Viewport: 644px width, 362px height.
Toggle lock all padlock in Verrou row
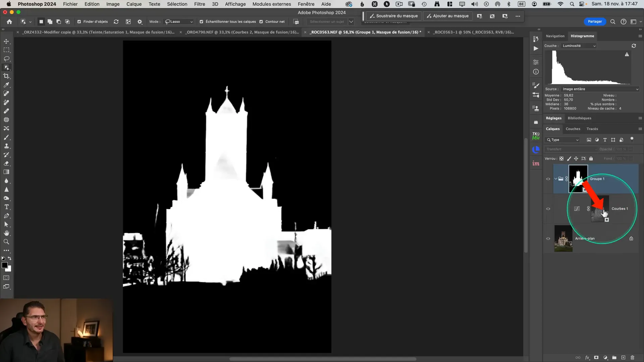click(x=591, y=159)
